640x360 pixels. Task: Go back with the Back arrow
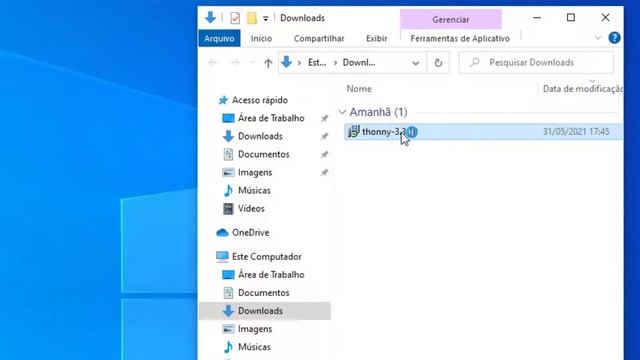coord(213,62)
